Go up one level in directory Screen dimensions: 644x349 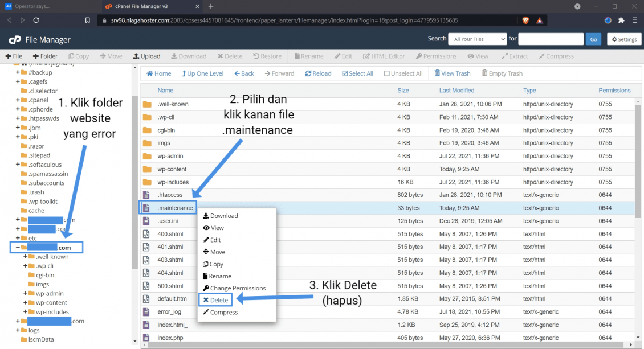(202, 73)
